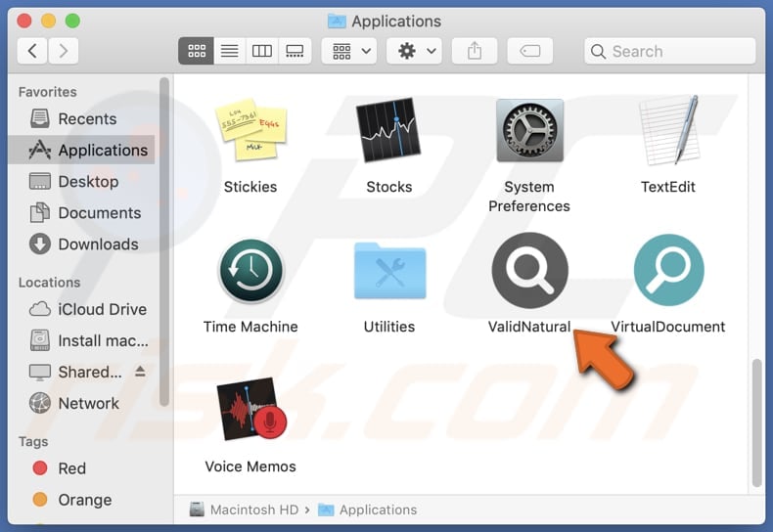Click the Voice Memos name label
This screenshot has width=773, height=532.
pos(250,467)
